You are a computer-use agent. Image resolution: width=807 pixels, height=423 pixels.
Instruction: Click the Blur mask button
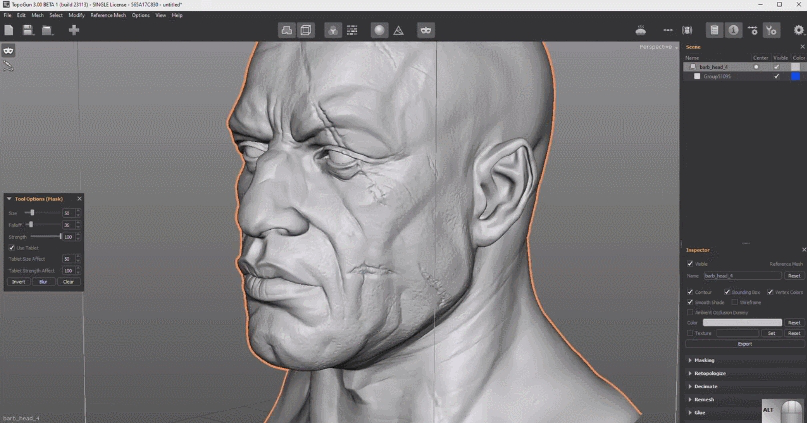(x=43, y=281)
